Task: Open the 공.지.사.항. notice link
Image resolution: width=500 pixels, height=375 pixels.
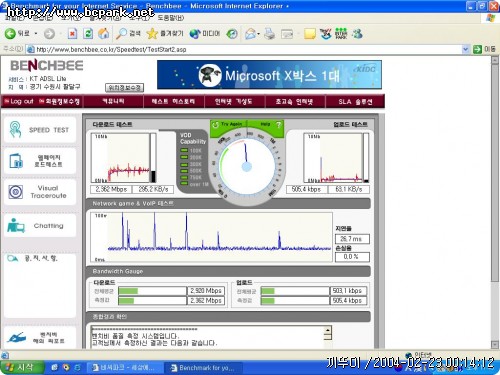Action: [33, 258]
